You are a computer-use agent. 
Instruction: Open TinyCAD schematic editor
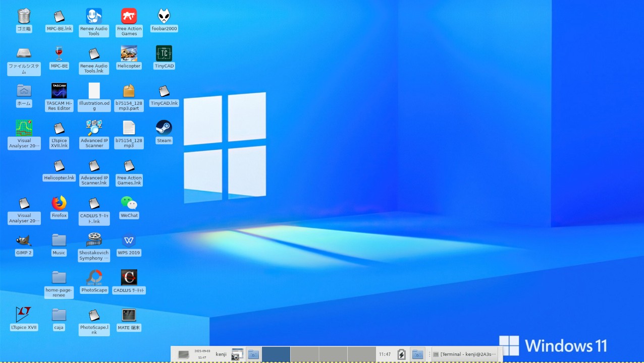tap(164, 52)
